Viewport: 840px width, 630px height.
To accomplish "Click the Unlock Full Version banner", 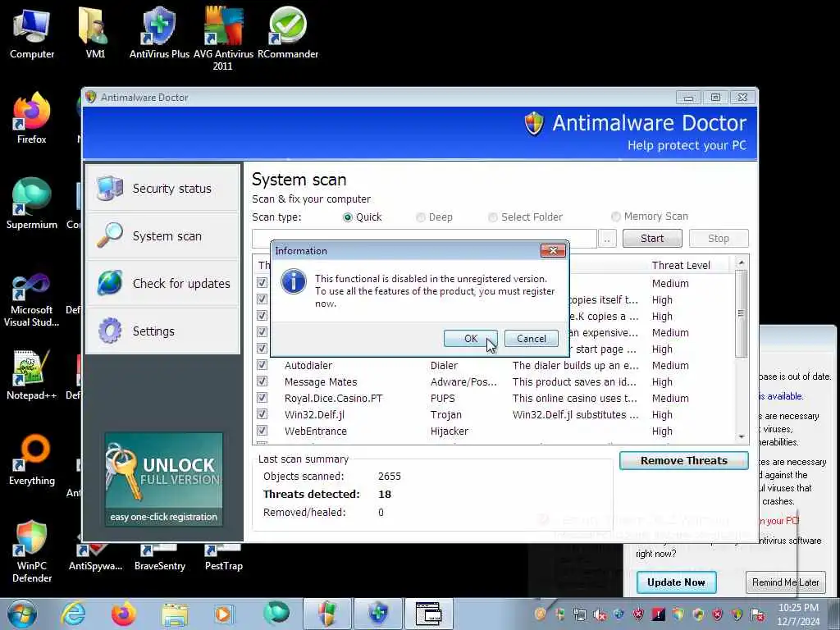I will point(163,479).
